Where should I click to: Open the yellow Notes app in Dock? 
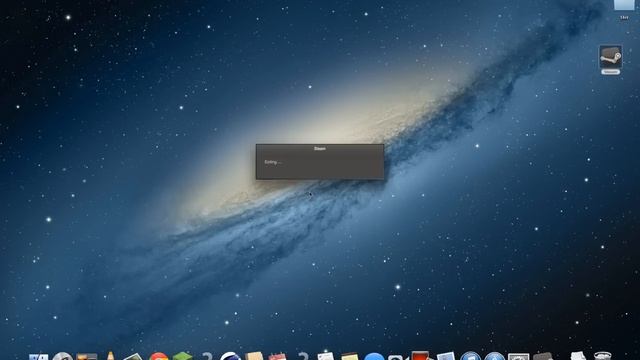(350, 357)
